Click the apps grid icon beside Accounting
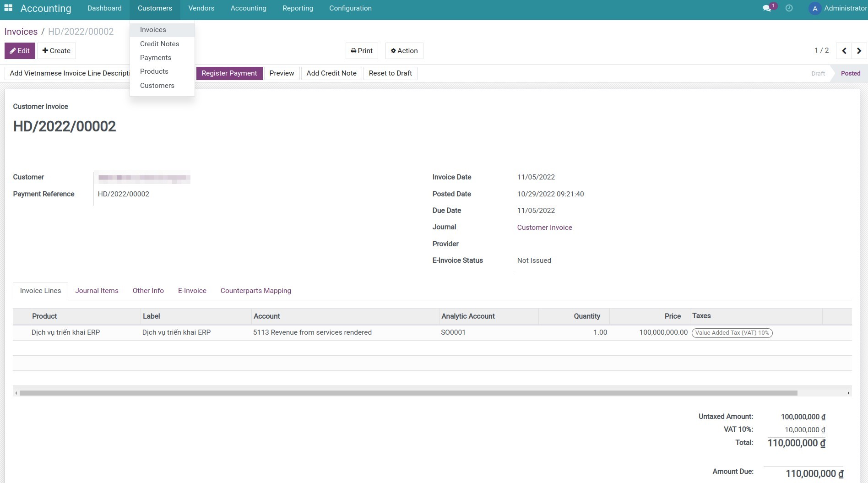Screen dimensions: 868x483 tap(8, 8)
